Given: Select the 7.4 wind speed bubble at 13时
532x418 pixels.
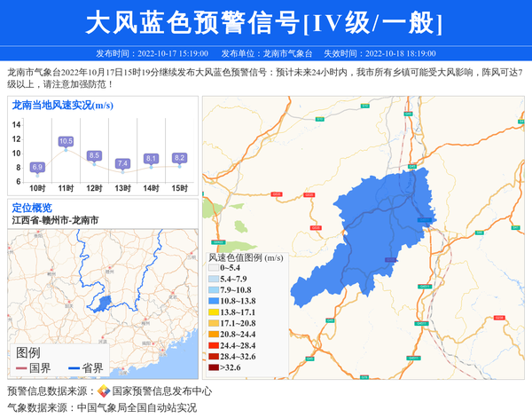Looking at the screenshot, I should 122,163.
